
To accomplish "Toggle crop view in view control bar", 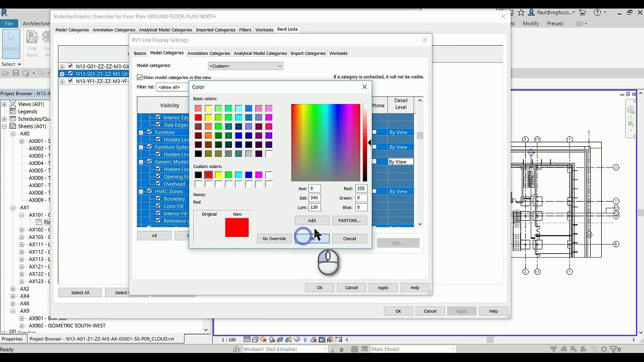I will 280,339.
